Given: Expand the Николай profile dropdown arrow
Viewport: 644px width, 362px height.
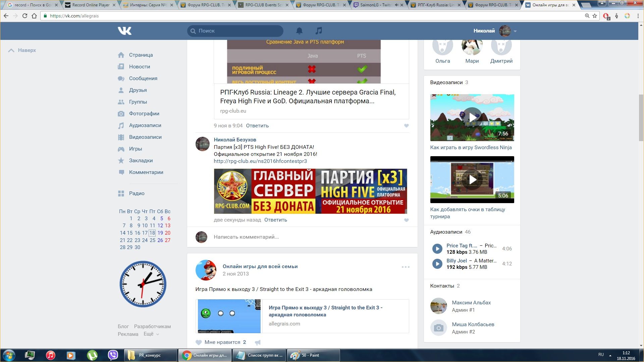Looking at the screenshot, I should tap(515, 31).
